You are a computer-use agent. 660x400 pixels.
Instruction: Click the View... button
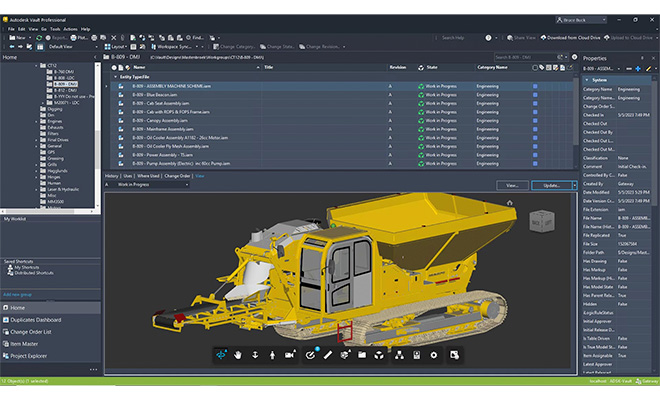click(x=511, y=185)
